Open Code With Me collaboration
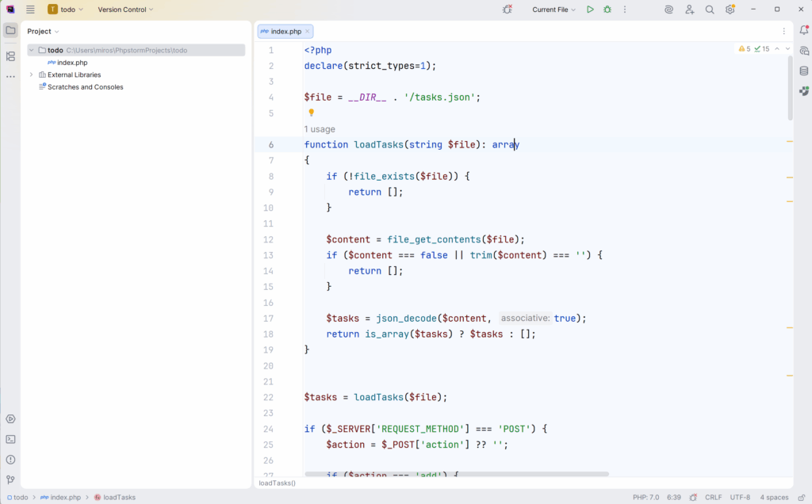Screen dimensions: 812x504 point(689,10)
